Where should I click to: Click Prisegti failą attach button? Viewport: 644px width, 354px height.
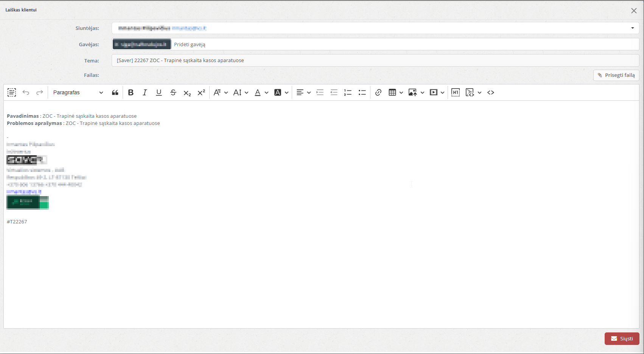coord(616,75)
